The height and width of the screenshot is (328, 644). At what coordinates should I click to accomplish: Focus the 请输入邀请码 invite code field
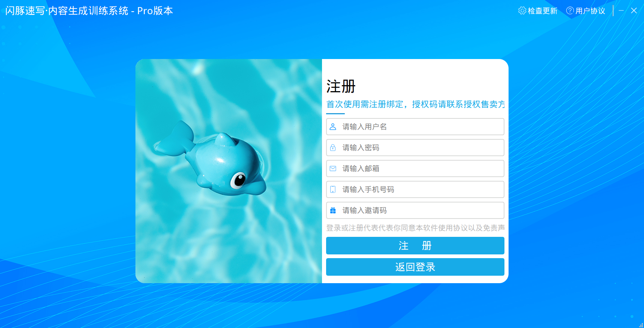415,210
